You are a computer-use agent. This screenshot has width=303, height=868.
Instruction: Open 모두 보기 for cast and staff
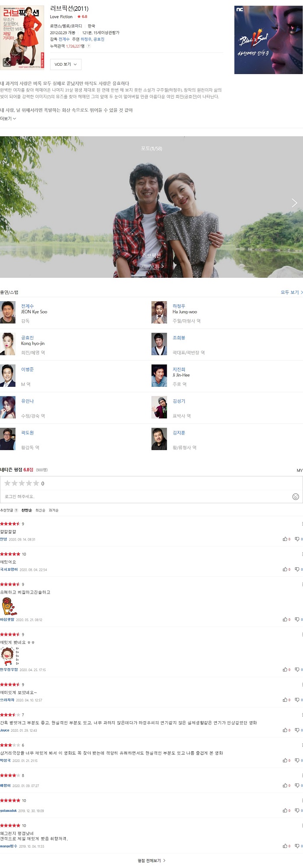[x=292, y=293]
